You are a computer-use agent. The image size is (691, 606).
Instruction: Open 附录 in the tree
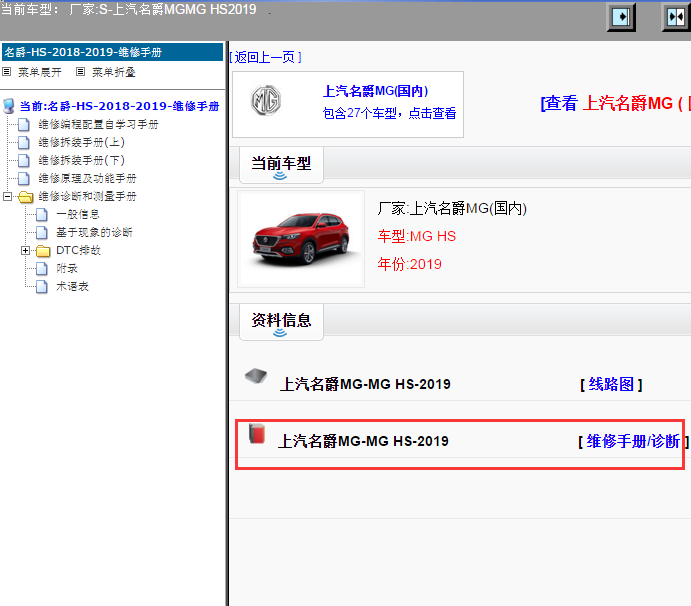pyautogui.click(x=67, y=268)
